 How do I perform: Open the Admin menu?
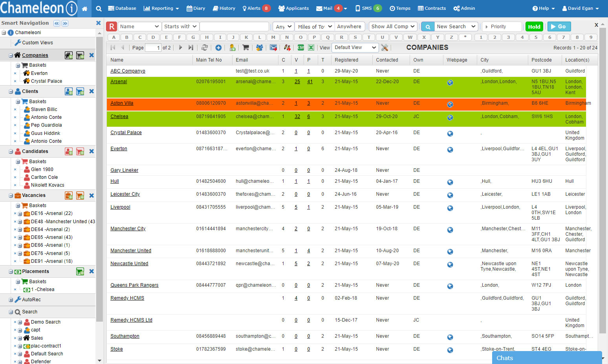[464, 8]
